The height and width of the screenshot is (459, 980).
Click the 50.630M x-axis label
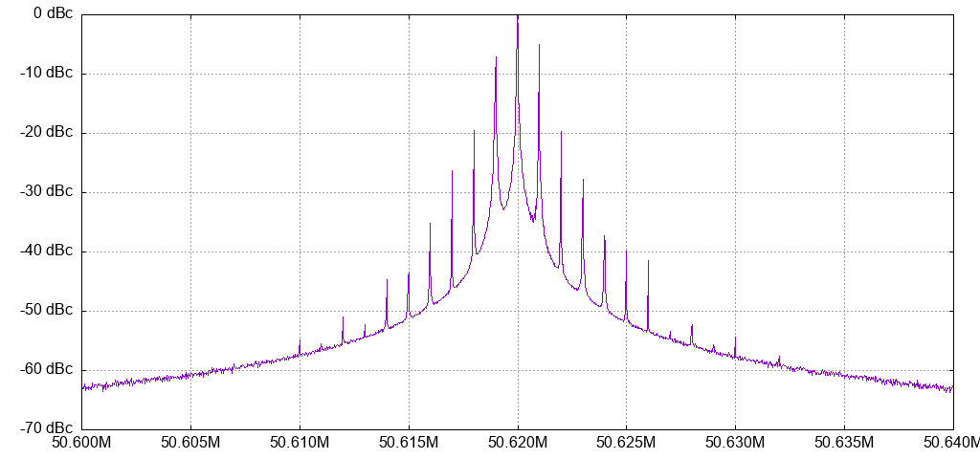click(735, 445)
